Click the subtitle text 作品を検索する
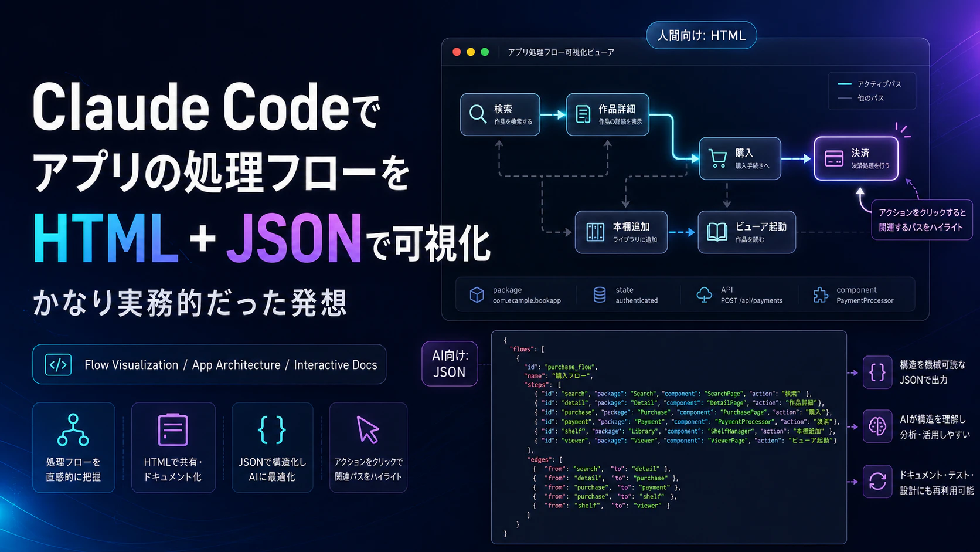Image resolution: width=980 pixels, height=552 pixels. click(x=513, y=122)
